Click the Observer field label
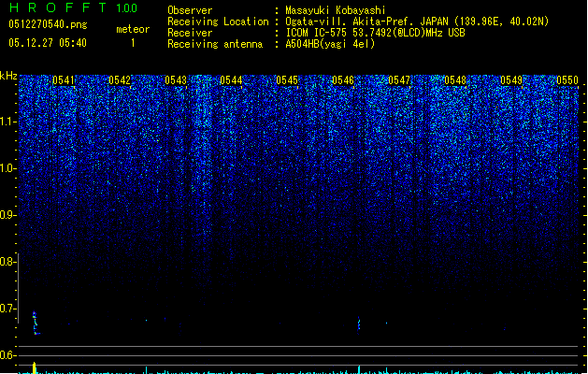 click(190, 10)
